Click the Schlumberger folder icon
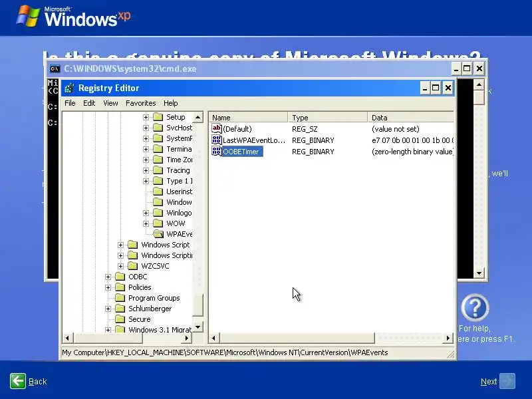The width and height of the screenshot is (532, 399). 120,309
